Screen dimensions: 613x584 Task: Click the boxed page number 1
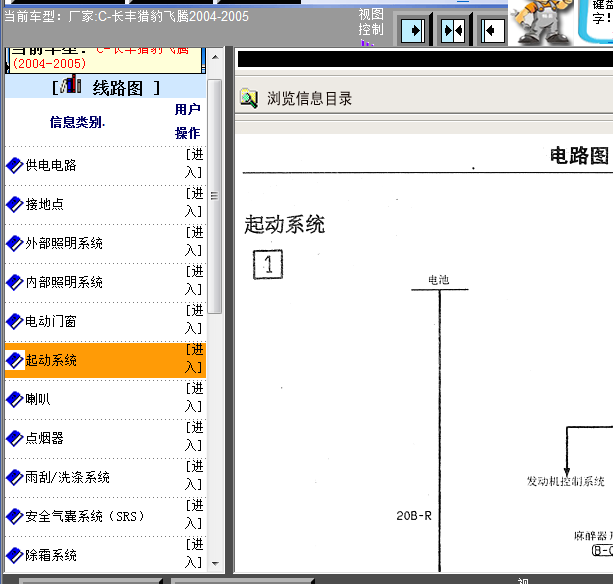tap(268, 264)
